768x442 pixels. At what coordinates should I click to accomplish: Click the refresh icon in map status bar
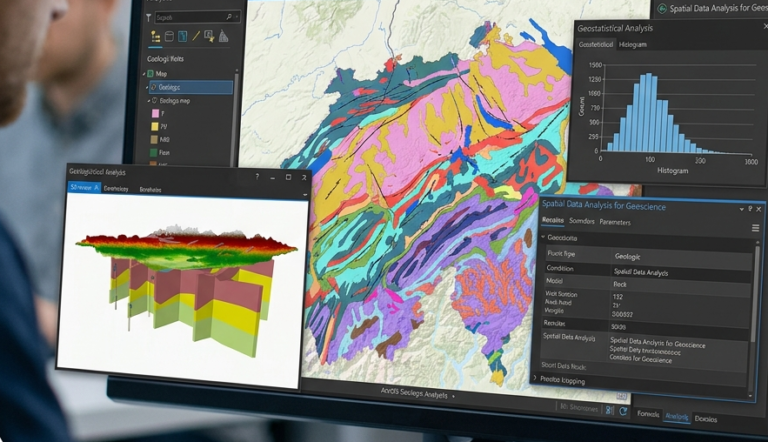[624, 411]
